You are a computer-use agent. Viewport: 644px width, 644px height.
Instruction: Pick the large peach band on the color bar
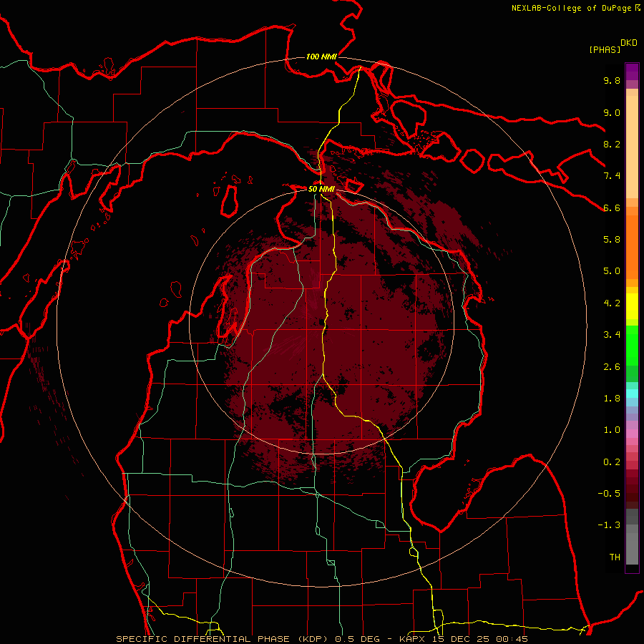[x=632, y=147]
